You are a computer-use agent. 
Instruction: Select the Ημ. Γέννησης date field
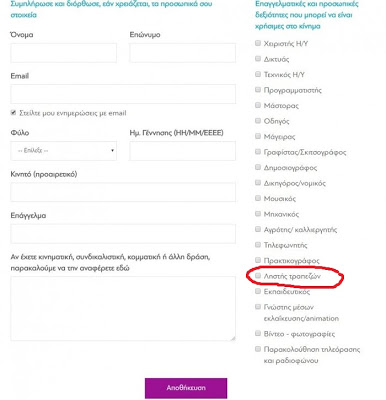click(182, 151)
